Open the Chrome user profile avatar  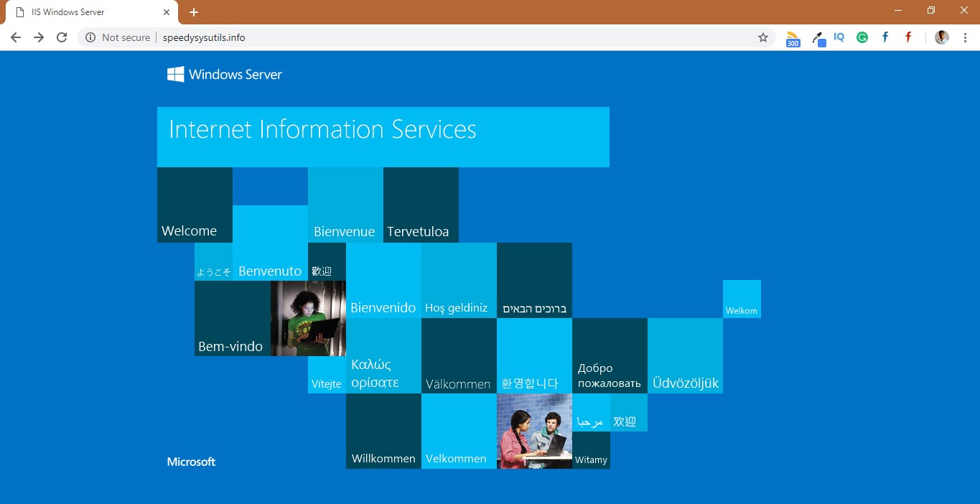coord(941,37)
